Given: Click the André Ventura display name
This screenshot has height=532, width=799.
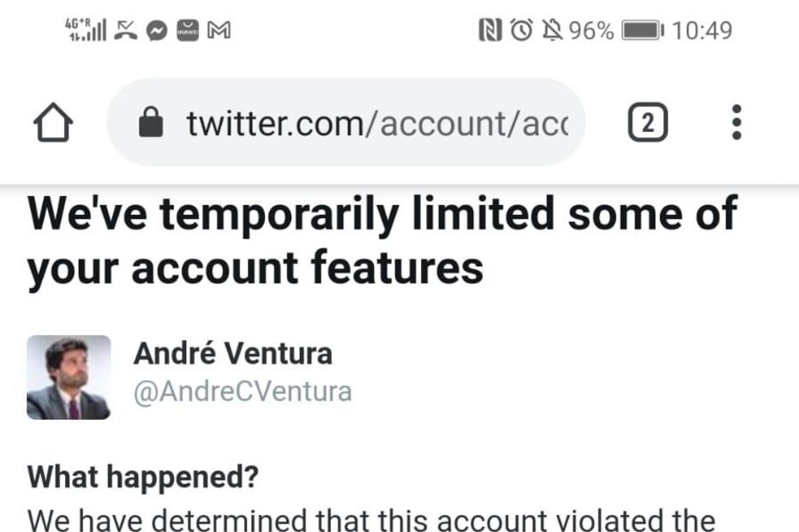Looking at the screenshot, I should pyautogui.click(x=232, y=353).
